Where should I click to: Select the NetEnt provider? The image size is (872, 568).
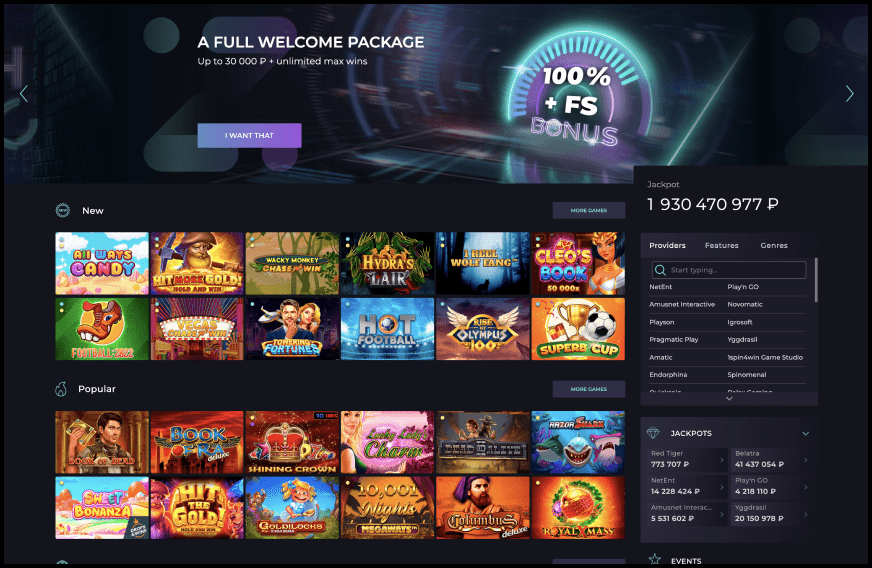coord(661,287)
